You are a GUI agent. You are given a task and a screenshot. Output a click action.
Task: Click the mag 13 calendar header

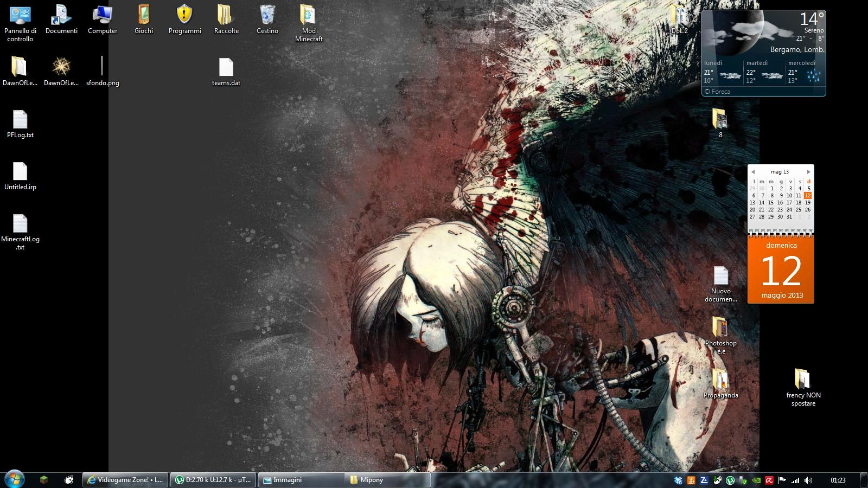tap(780, 172)
